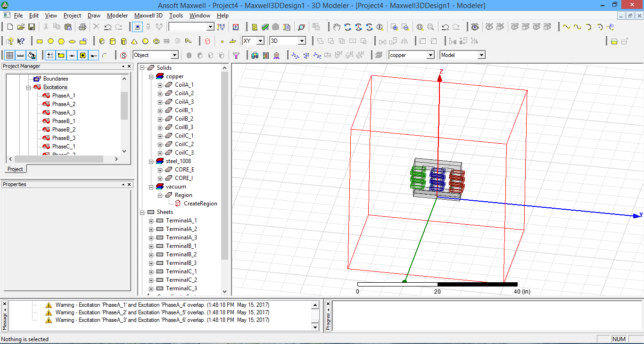
Task: Activate the Pan view tool
Action: click(337, 27)
